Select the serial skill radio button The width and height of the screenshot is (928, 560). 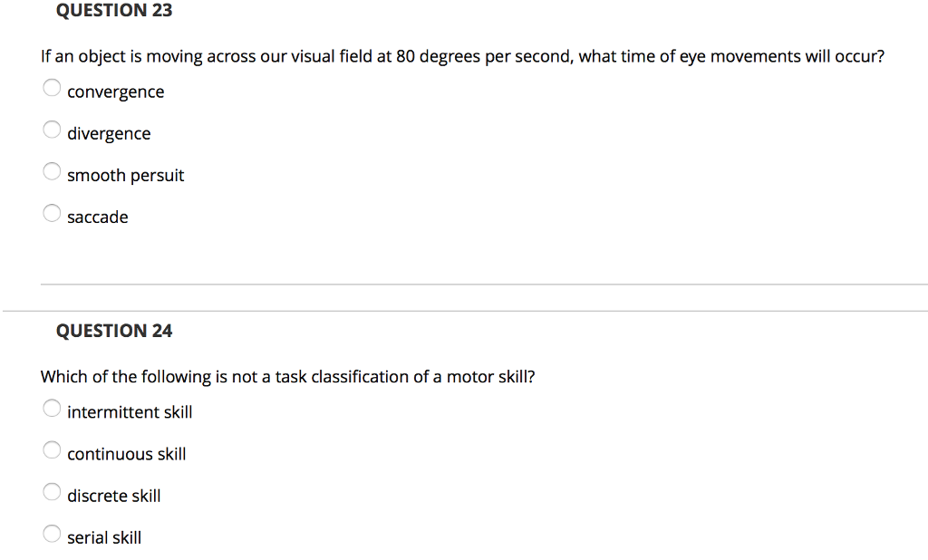[x=52, y=533]
